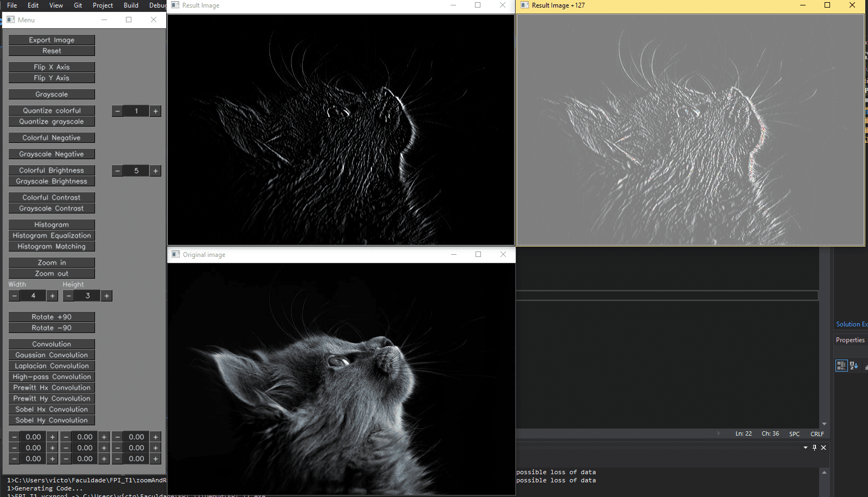
Task: Switch to Solution Explorer tab
Action: [851, 324]
